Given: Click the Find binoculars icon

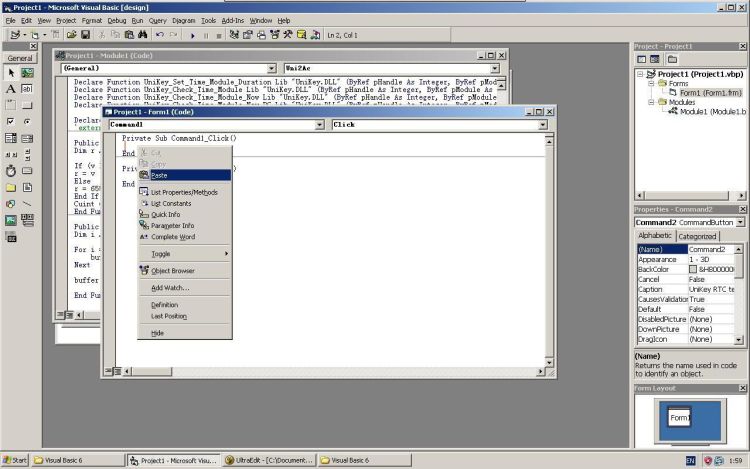Looking at the screenshot, I should 143,35.
